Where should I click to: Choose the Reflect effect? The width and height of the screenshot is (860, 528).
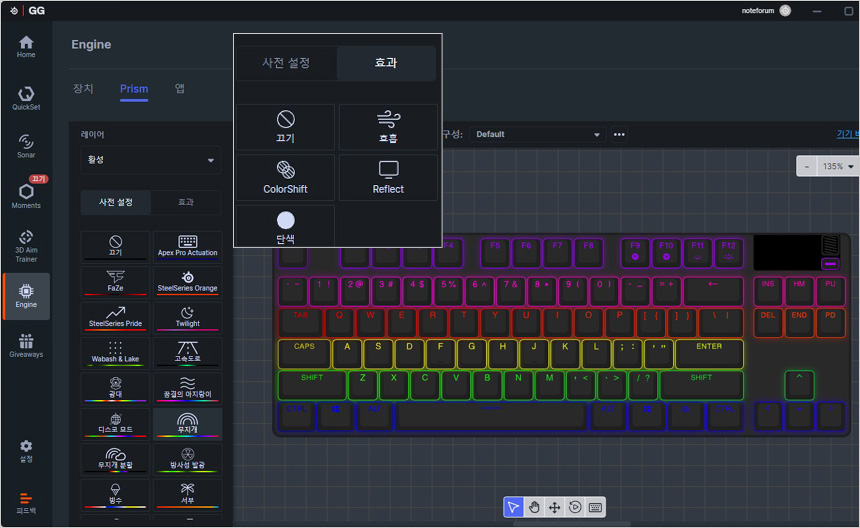pos(388,178)
